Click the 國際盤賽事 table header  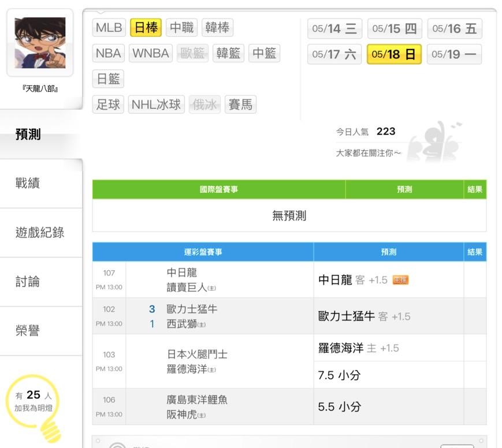click(x=219, y=189)
